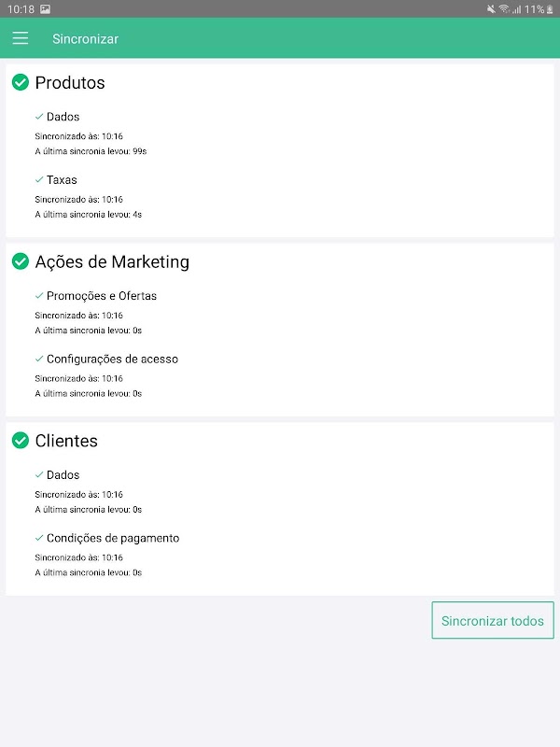
Task: Click checkmark beside Configurações de acesso
Action: coord(39,359)
